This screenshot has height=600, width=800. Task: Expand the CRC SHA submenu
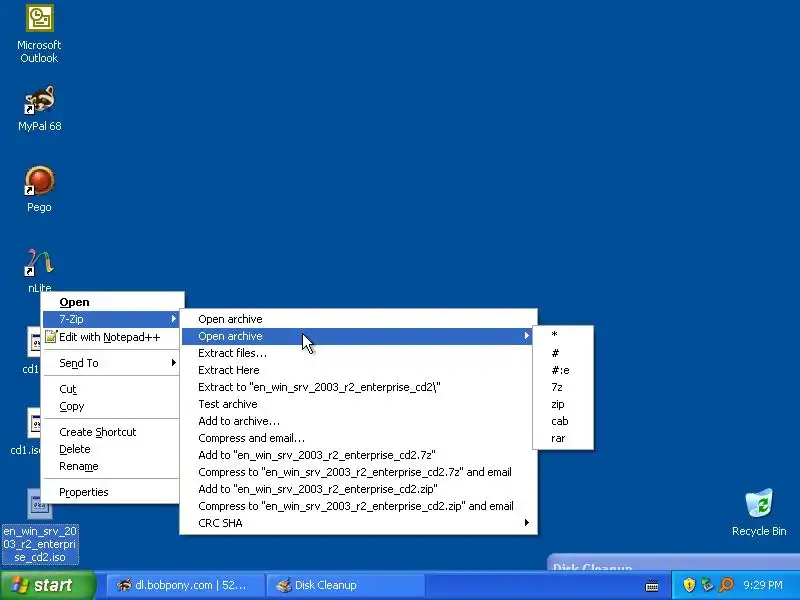358,523
